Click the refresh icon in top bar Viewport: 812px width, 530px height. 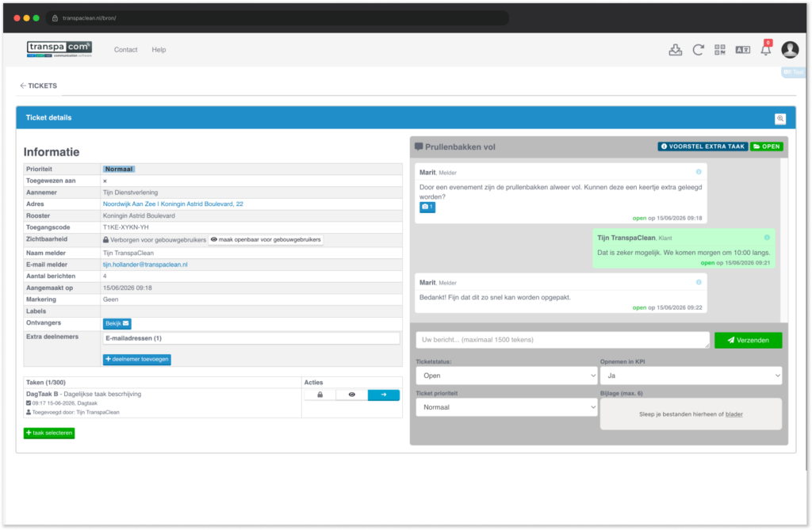698,50
